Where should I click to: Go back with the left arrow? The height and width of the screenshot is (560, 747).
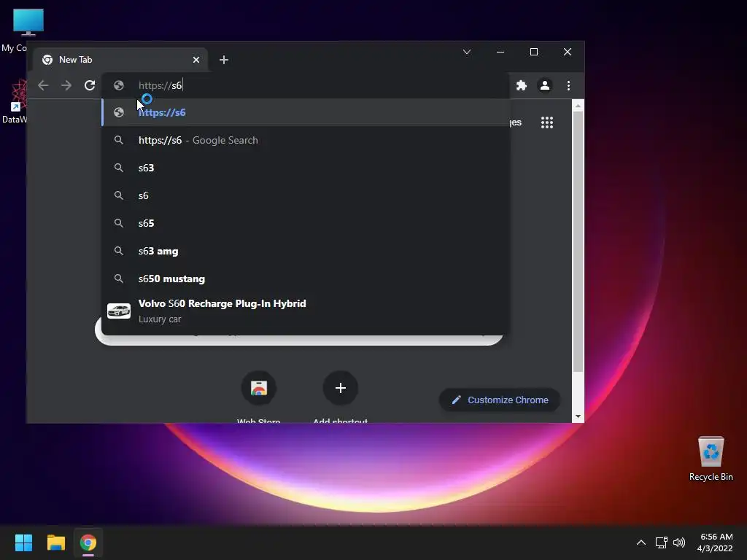pyautogui.click(x=43, y=85)
